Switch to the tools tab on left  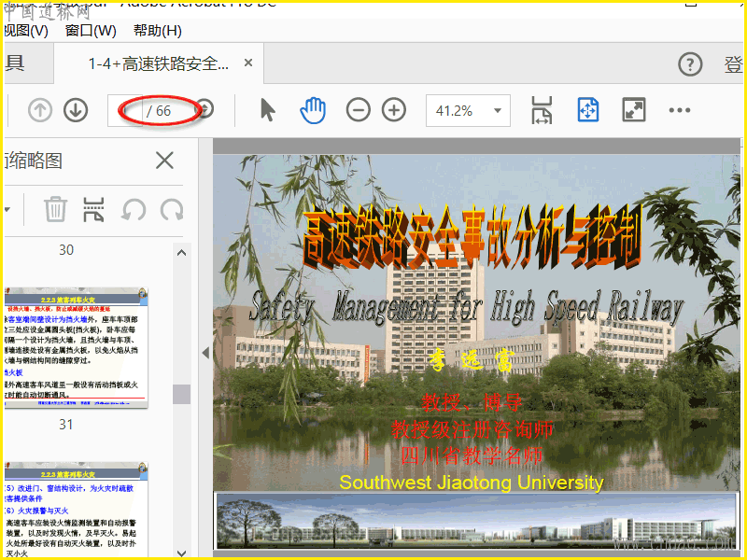click(x=28, y=63)
